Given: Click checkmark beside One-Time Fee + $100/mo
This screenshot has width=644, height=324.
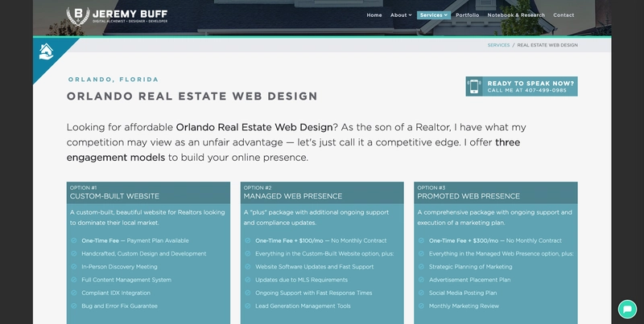Looking at the screenshot, I should tap(248, 240).
